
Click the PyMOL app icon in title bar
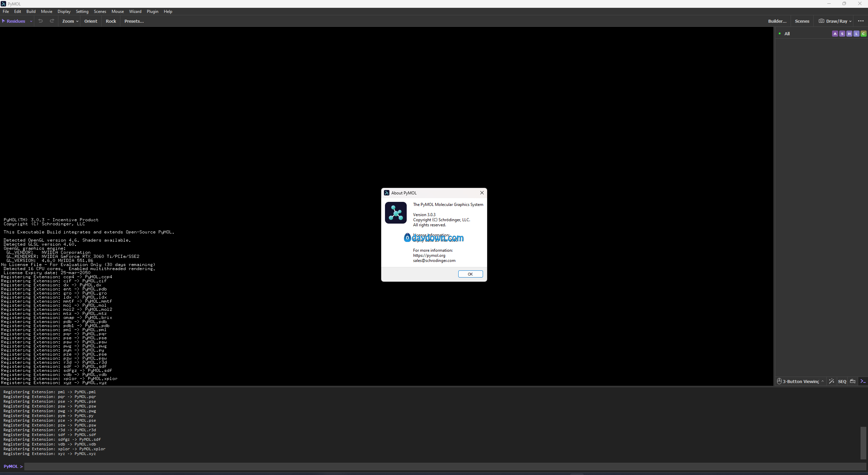point(3,4)
